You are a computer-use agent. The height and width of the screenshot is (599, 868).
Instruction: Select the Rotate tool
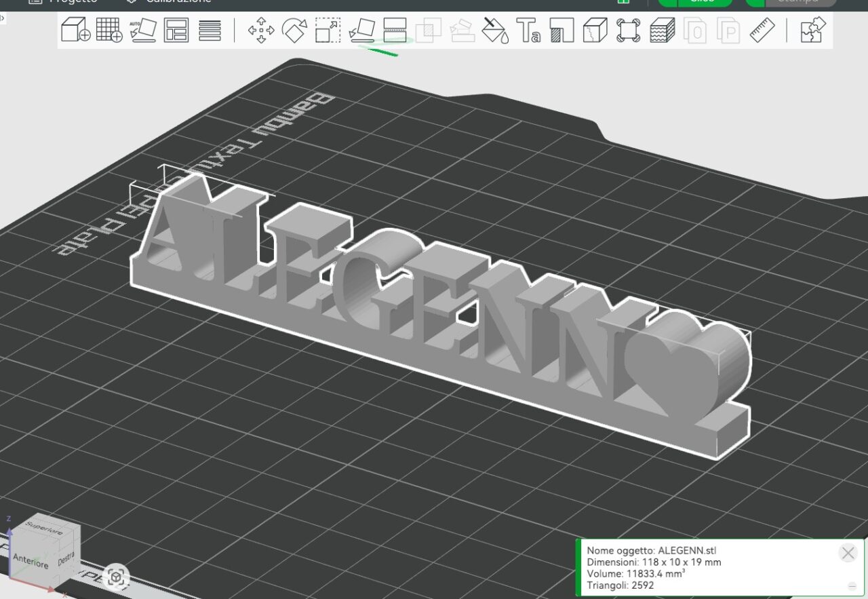pos(294,31)
